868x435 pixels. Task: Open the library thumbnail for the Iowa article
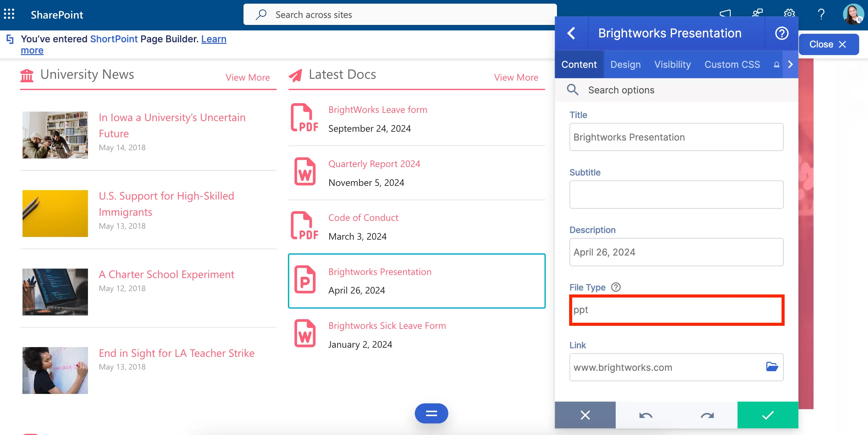(x=55, y=135)
